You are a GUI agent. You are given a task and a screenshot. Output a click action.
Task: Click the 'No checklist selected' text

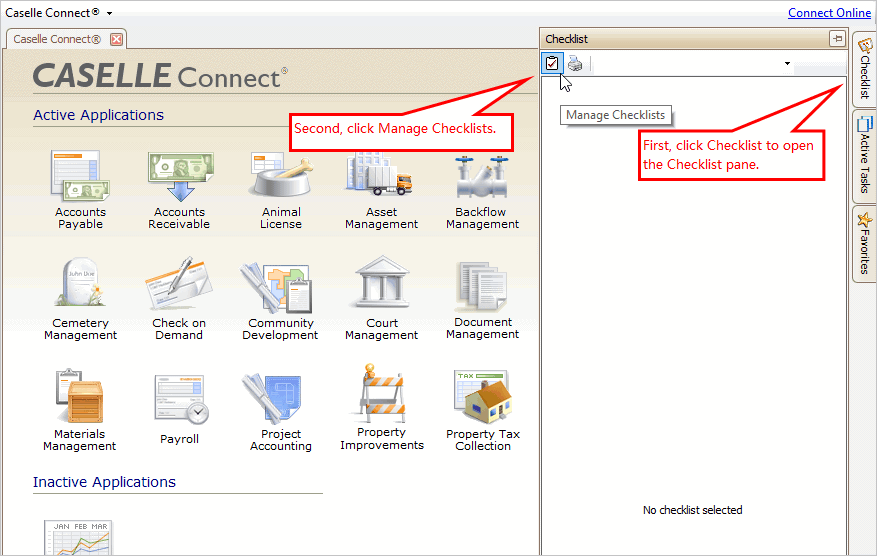coord(692,510)
